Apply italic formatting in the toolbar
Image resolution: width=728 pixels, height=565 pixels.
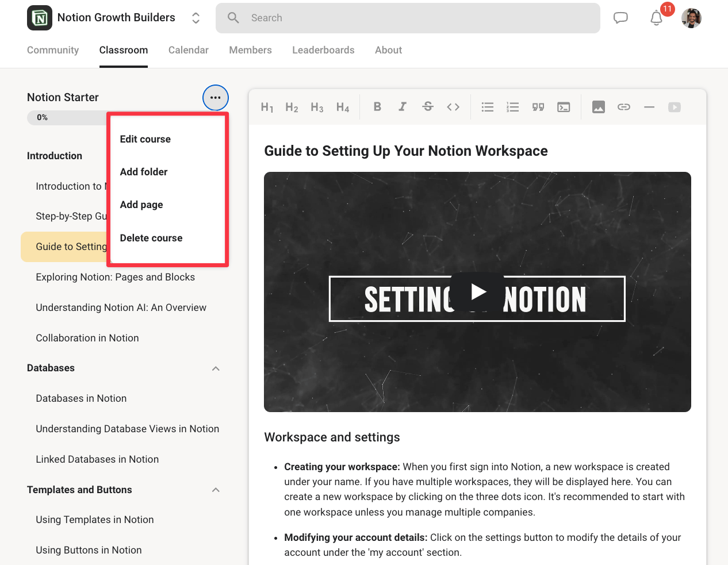point(403,107)
